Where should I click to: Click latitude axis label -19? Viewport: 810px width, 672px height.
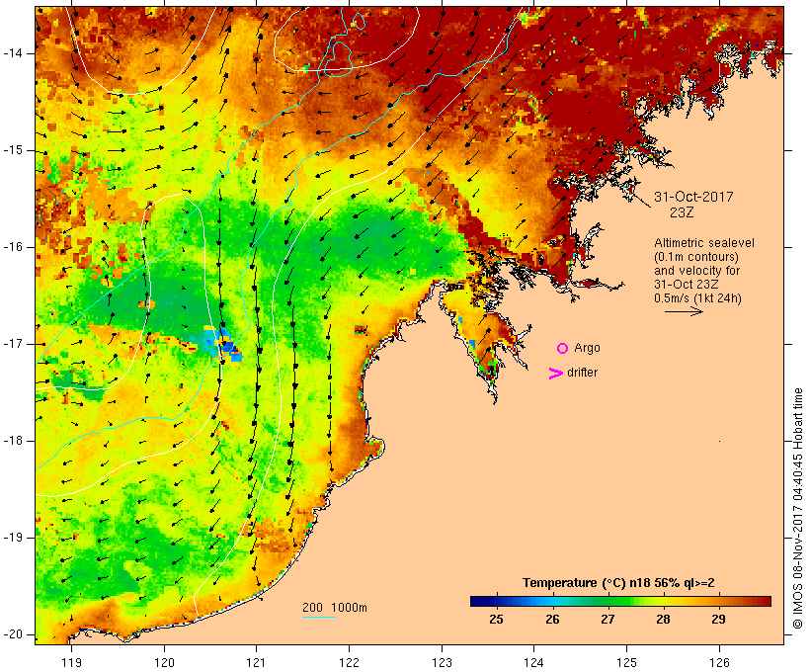(x=13, y=538)
